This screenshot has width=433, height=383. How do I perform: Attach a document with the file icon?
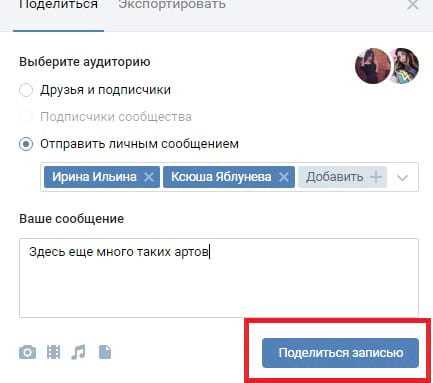[105, 352]
